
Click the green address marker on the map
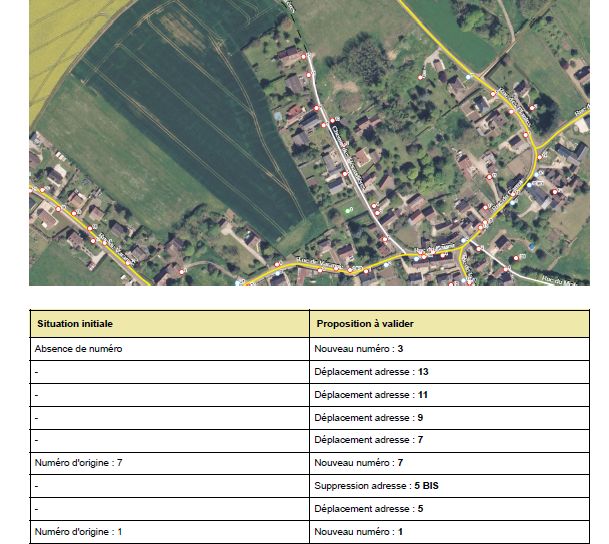(349, 211)
